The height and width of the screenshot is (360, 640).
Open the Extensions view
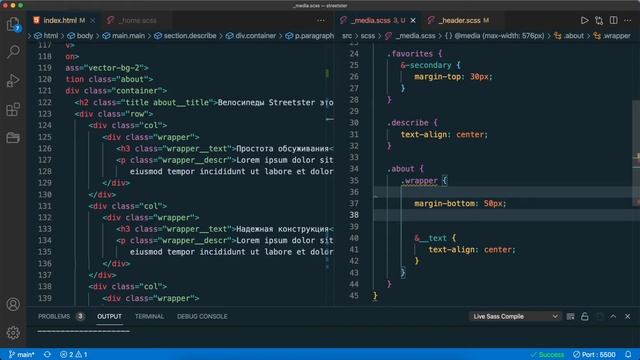[13, 109]
